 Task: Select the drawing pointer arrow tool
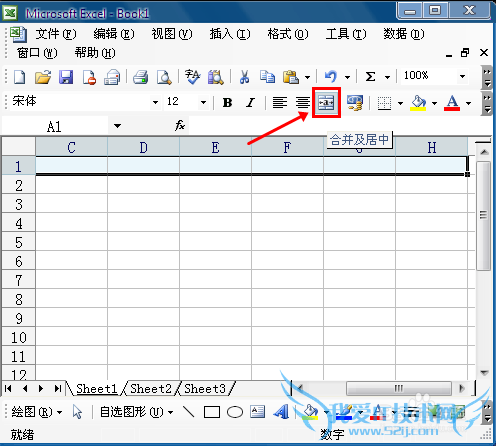click(77, 413)
